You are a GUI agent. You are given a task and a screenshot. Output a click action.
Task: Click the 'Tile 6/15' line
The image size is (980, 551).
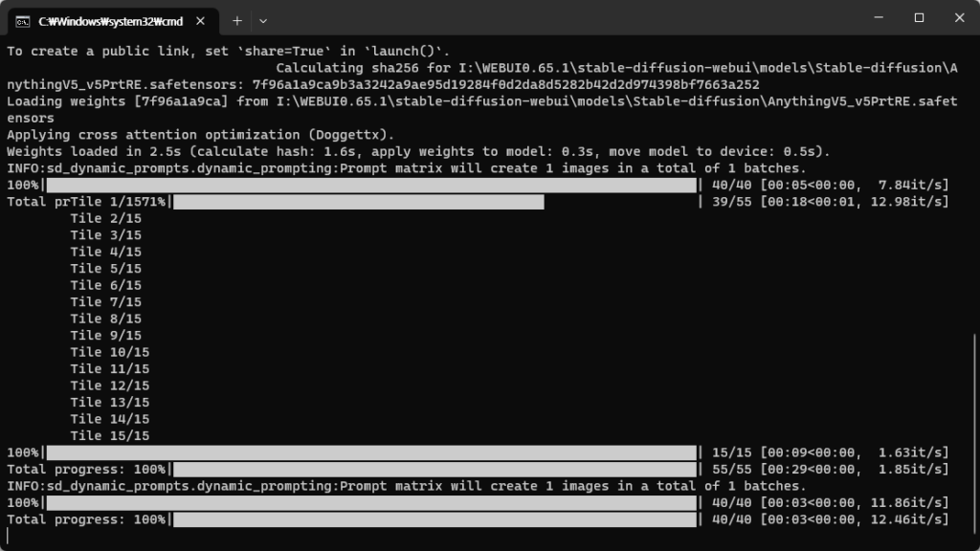[105, 285]
